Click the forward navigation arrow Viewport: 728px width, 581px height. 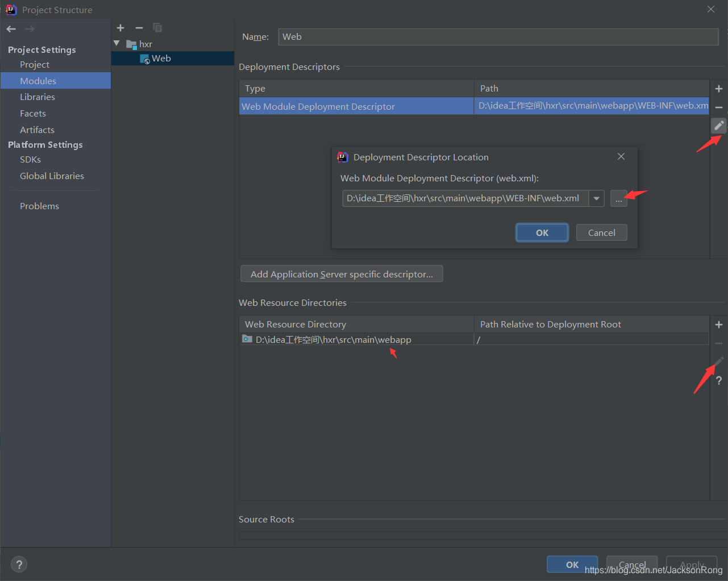pyautogui.click(x=30, y=29)
